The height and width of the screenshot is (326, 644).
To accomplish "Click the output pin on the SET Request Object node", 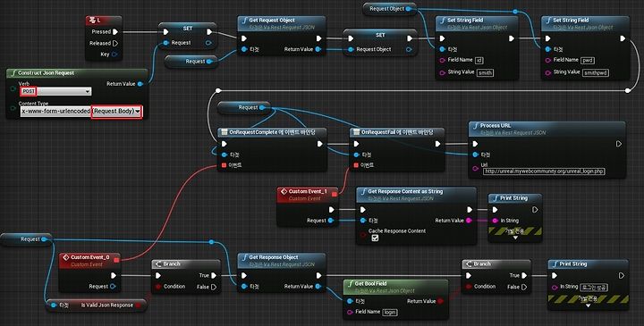I will (409, 49).
